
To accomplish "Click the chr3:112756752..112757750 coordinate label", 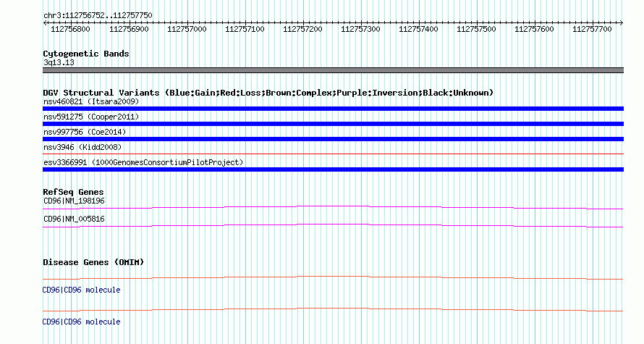I will click(x=98, y=15).
